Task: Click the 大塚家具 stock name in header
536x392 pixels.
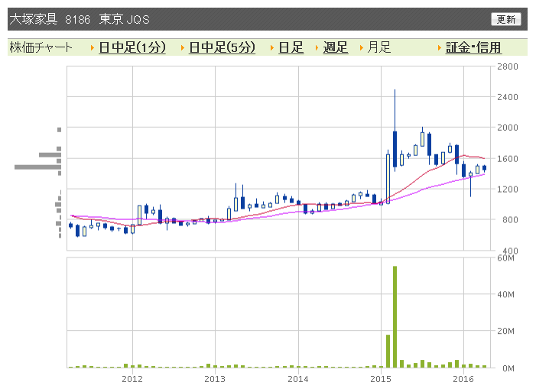Action: coord(33,19)
